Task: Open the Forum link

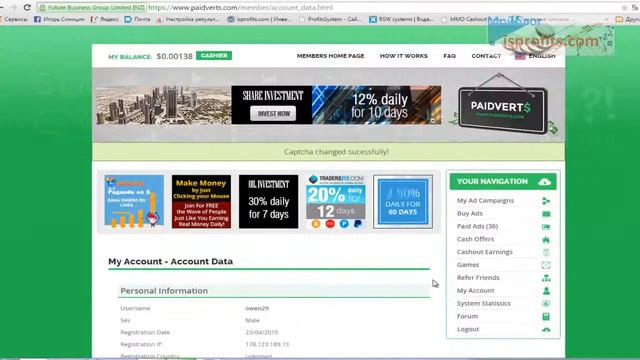Action: tap(467, 316)
